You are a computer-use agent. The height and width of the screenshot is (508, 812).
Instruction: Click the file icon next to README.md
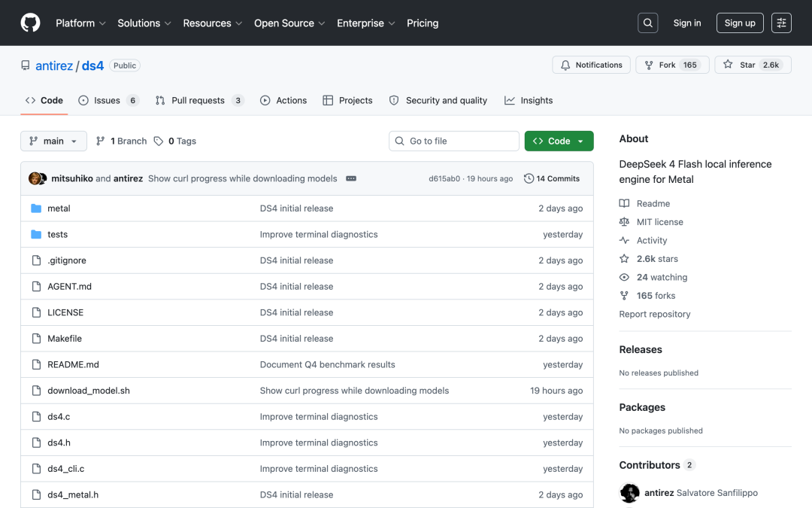(36, 364)
